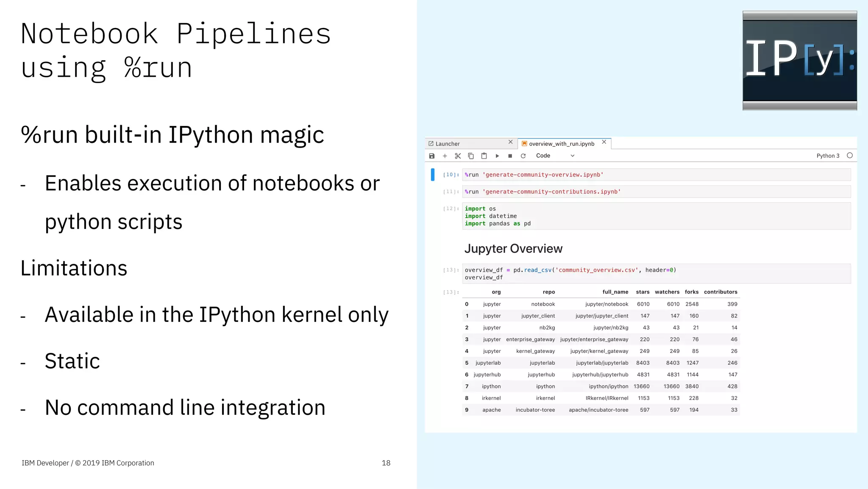
Task: Click the 'full_name' column header
Action: [x=615, y=292]
